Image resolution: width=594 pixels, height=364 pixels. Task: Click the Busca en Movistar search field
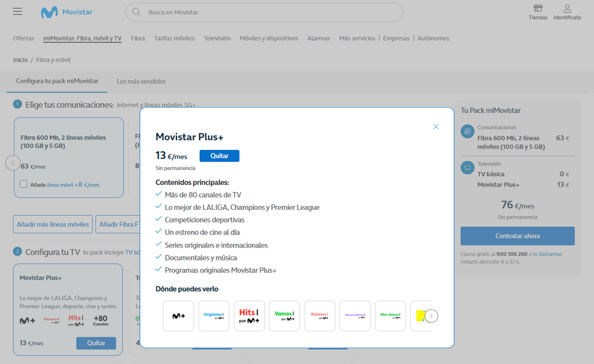point(265,12)
